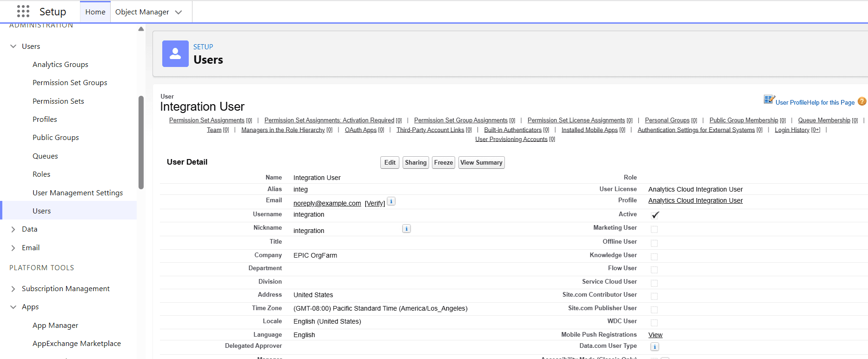Open Roles in sidebar
Screen dimensions: 868x359
pos(41,174)
